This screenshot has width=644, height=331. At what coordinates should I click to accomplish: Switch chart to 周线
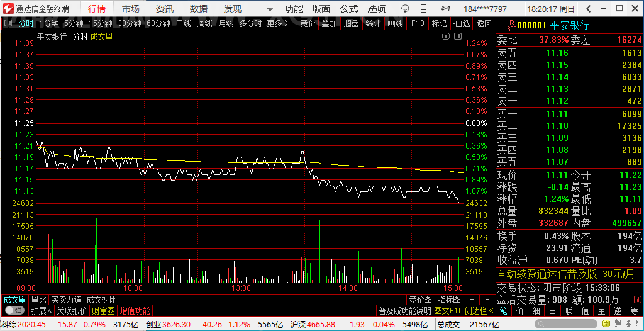[205, 23]
